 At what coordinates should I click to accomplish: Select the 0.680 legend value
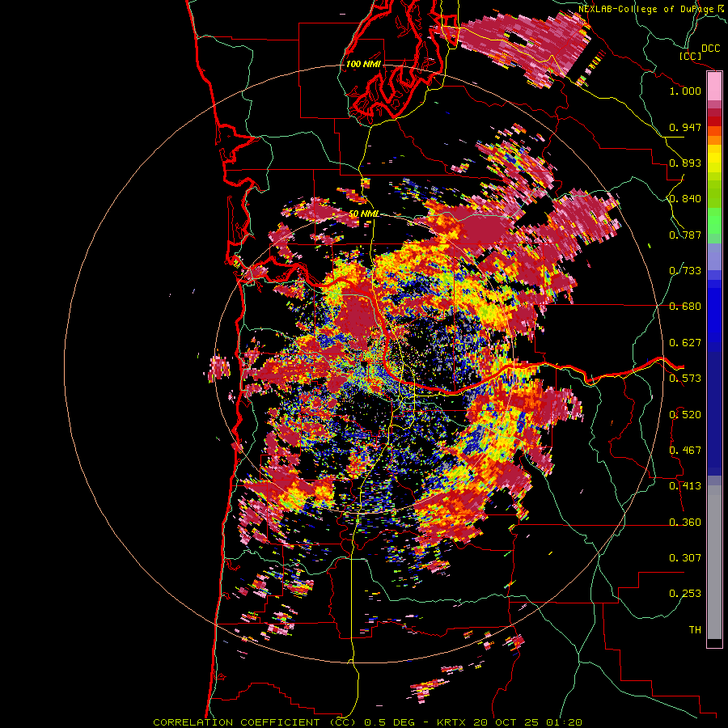click(685, 307)
